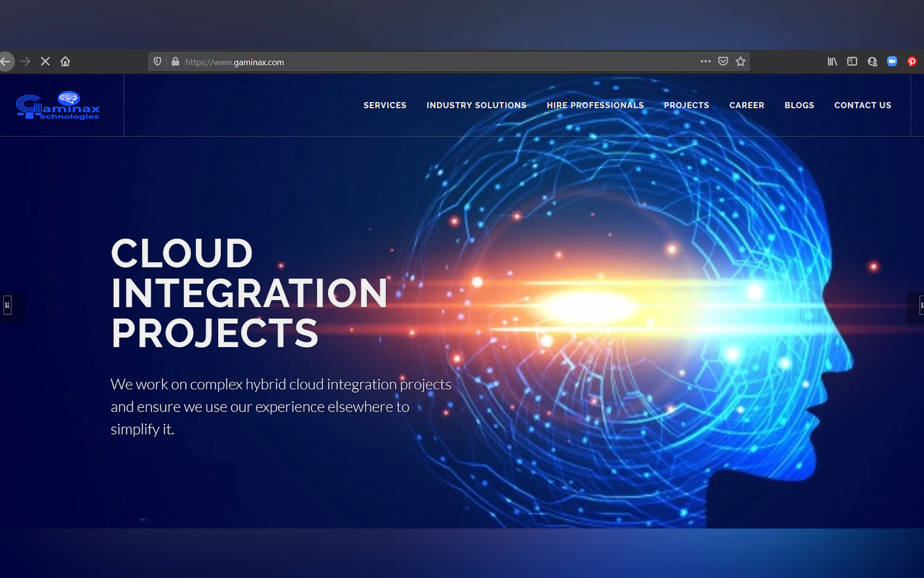Screen dimensions: 924x578
Task: Open the SERVICES menu item
Action: 385,105
